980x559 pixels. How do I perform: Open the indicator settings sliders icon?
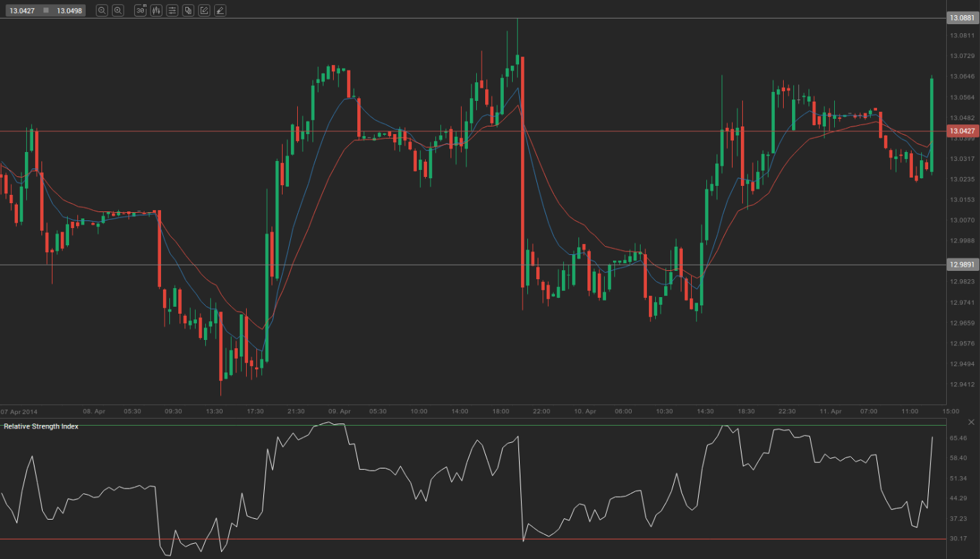[x=172, y=10]
